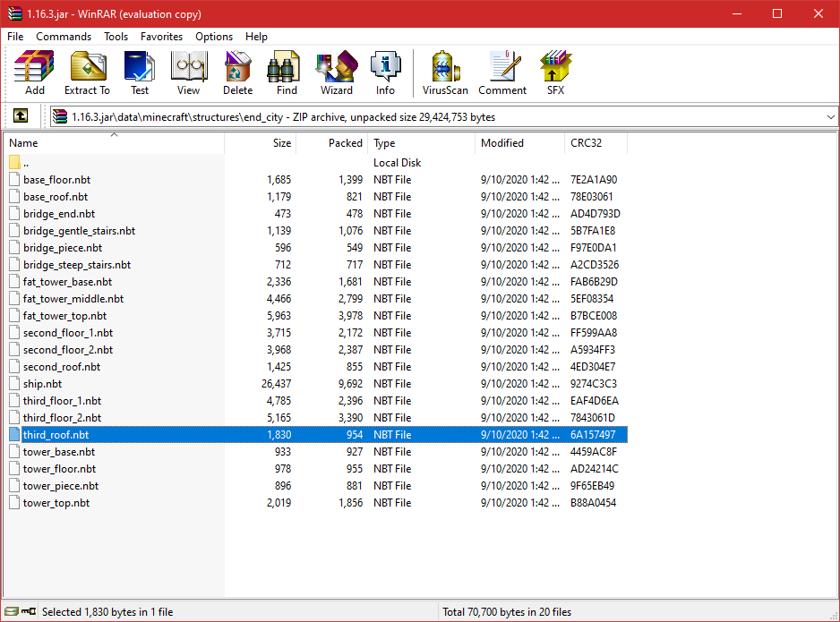Viewport: 840px width, 622px height.
Task: Select fat_tower_top.nbt in the list
Action: tap(64, 316)
